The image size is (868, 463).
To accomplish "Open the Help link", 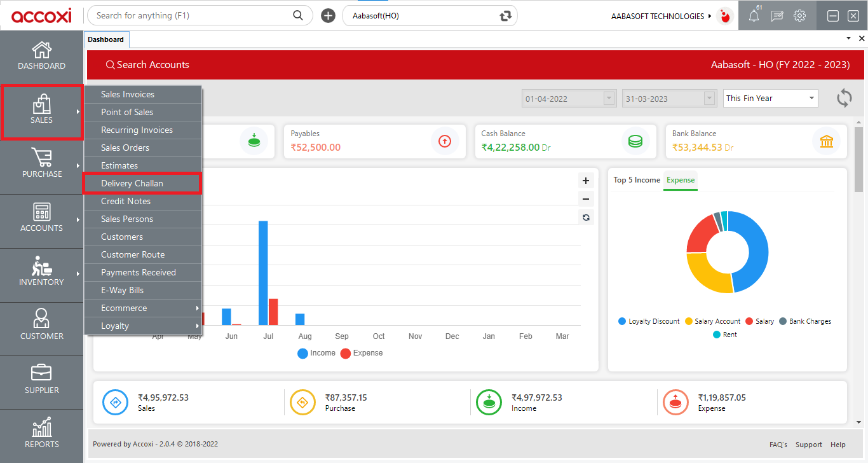I will [838, 445].
